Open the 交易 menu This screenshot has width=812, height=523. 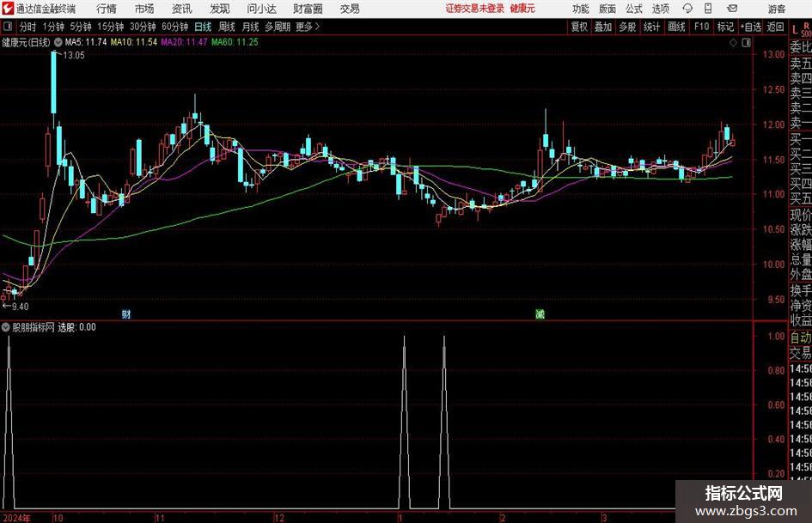tap(350, 9)
